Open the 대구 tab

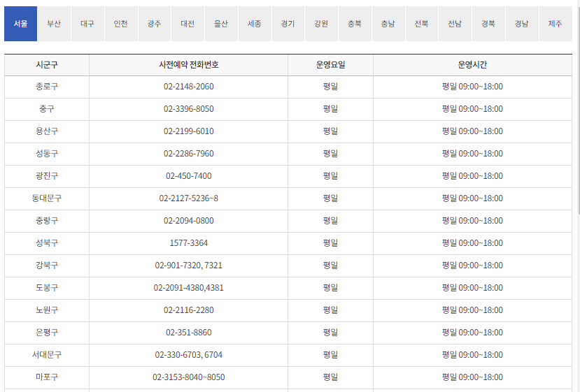(87, 24)
